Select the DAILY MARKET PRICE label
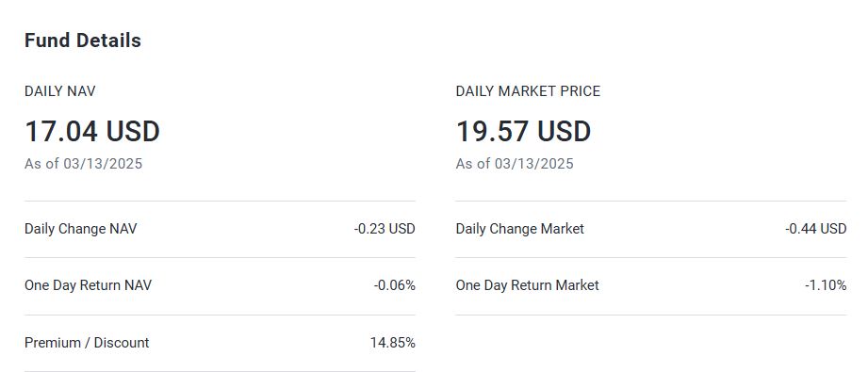This screenshot has height=372, width=868. [528, 91]
